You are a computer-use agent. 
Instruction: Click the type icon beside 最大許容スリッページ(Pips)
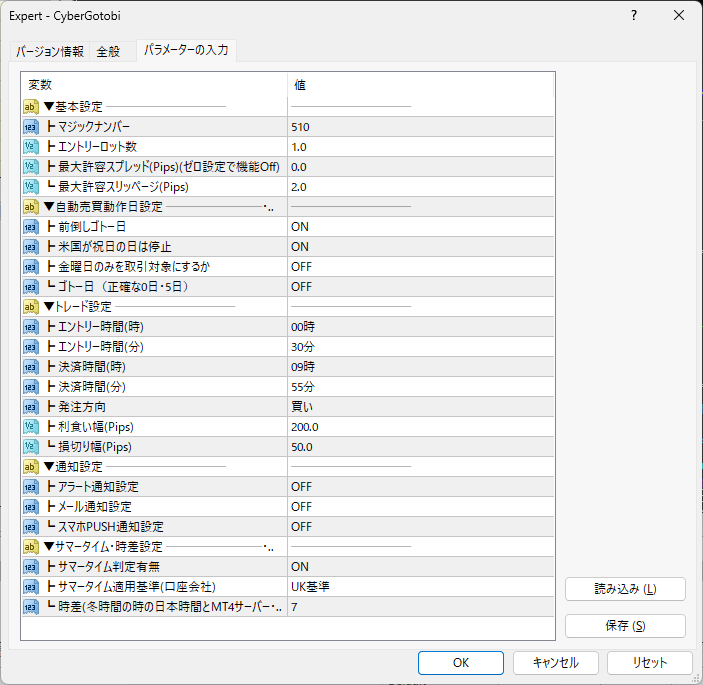tap(30, 186)
